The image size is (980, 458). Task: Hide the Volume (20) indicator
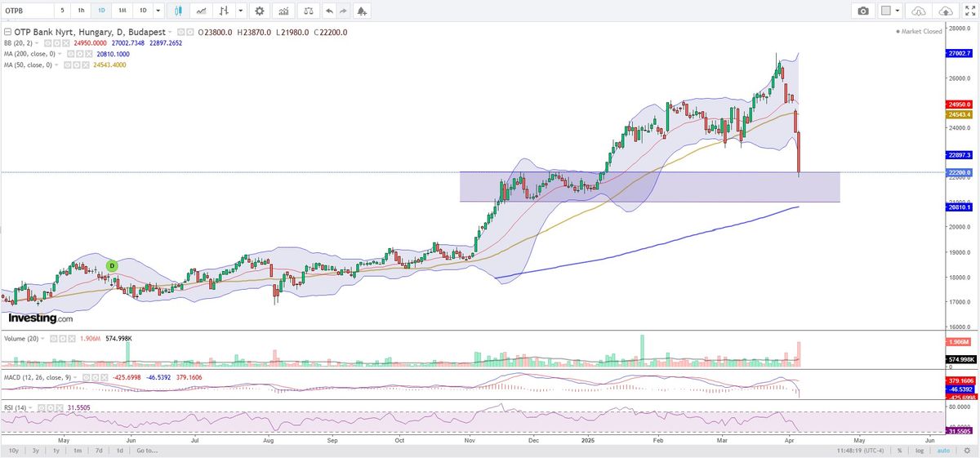pos(54,338)
